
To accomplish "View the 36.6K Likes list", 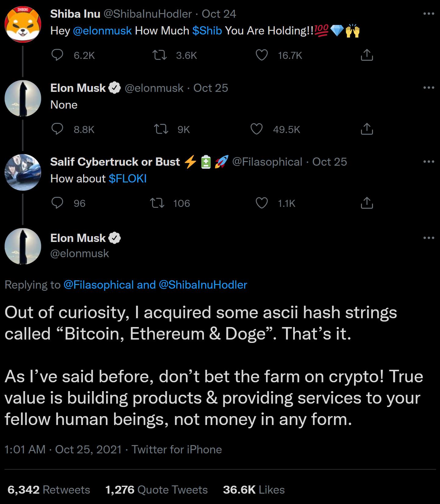I will coord(254,490).
